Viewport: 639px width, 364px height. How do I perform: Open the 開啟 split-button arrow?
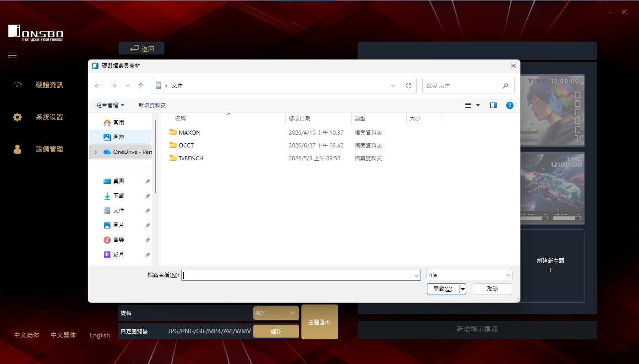tap(463, 289)
